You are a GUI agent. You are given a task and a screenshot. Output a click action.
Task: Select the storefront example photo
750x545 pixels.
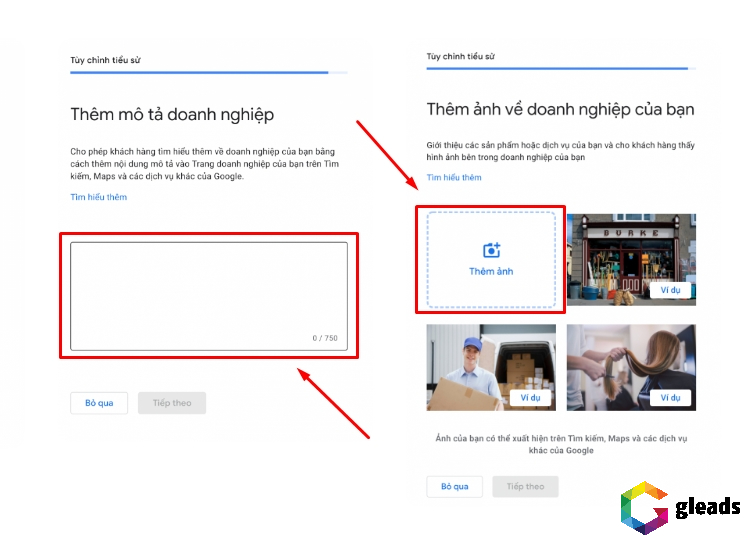[630, 250]
